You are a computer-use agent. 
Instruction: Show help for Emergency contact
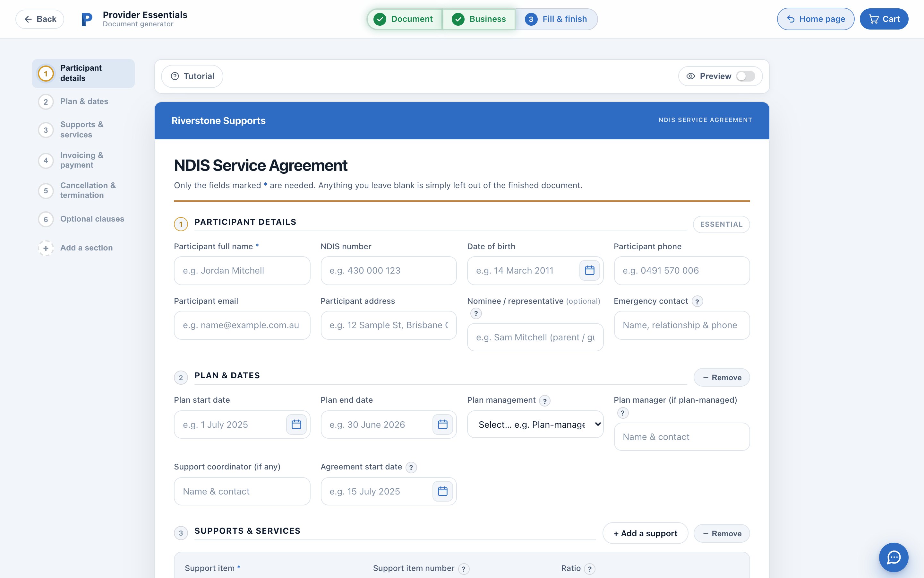(697, 301)
